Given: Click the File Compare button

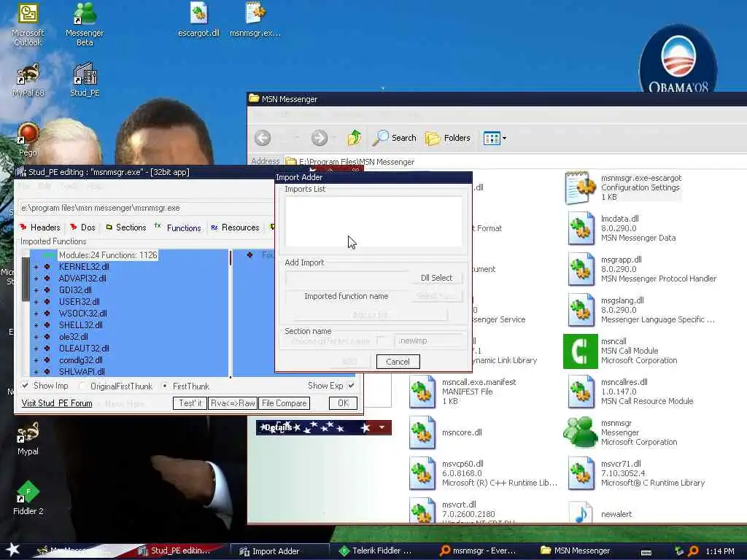Looking at the screenshot, I should [284, 403].
